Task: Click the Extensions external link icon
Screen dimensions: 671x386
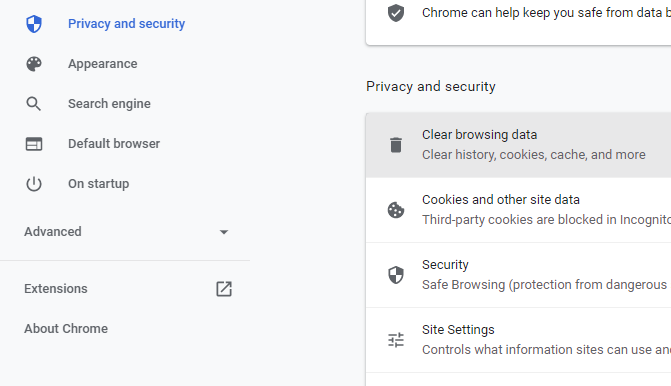Action: [224, 289]
